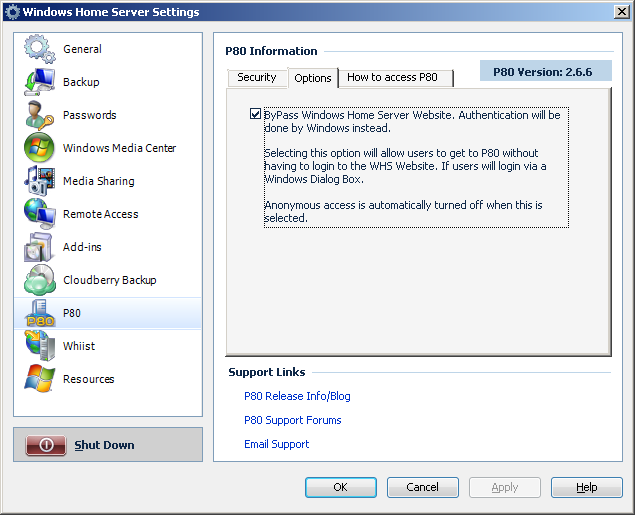
Task: Click the P80 sidebar icon
Action: 39,313
